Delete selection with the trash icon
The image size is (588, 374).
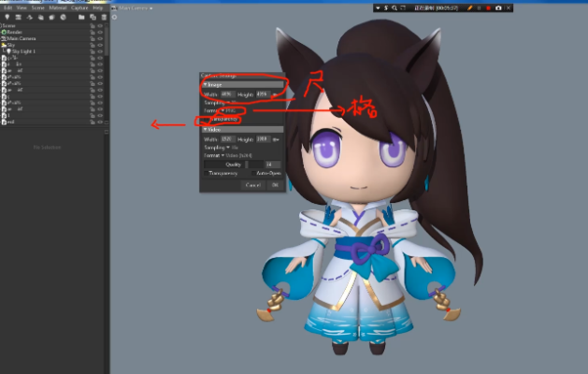click(105, 17)
